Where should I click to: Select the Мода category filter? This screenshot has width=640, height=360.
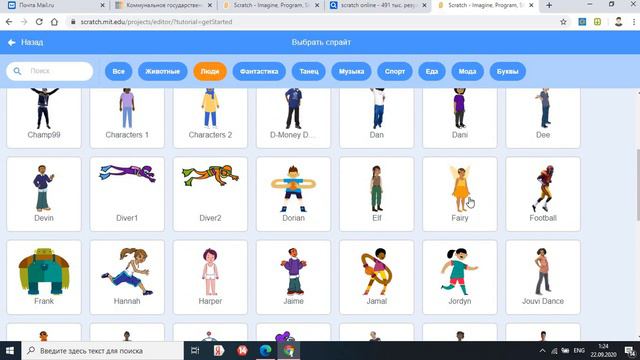point(467,71)
